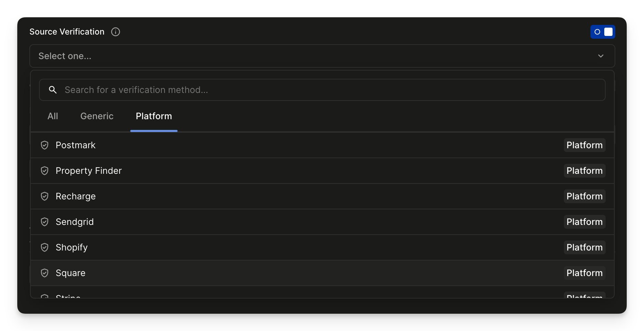Select the Platform tab

coord(154,116)
